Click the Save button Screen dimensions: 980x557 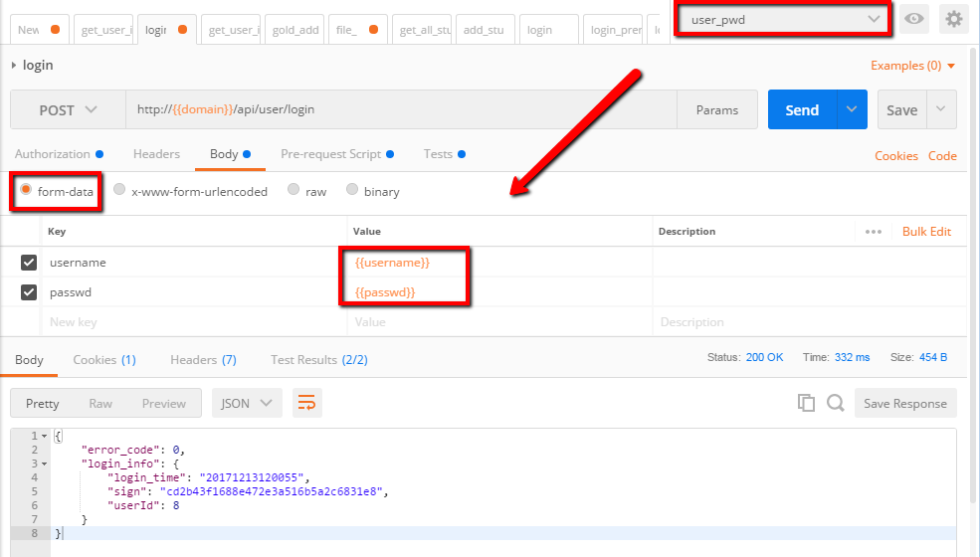pos(901,109)
